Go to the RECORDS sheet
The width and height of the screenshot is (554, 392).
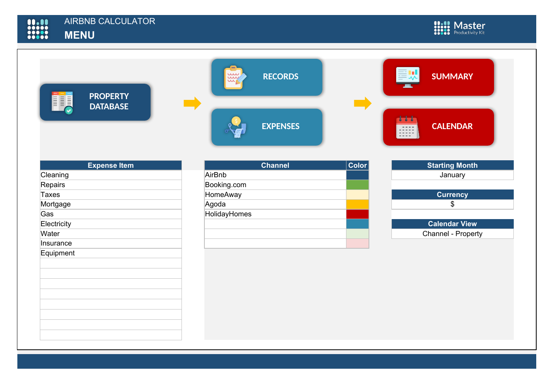tap(267, 77)
